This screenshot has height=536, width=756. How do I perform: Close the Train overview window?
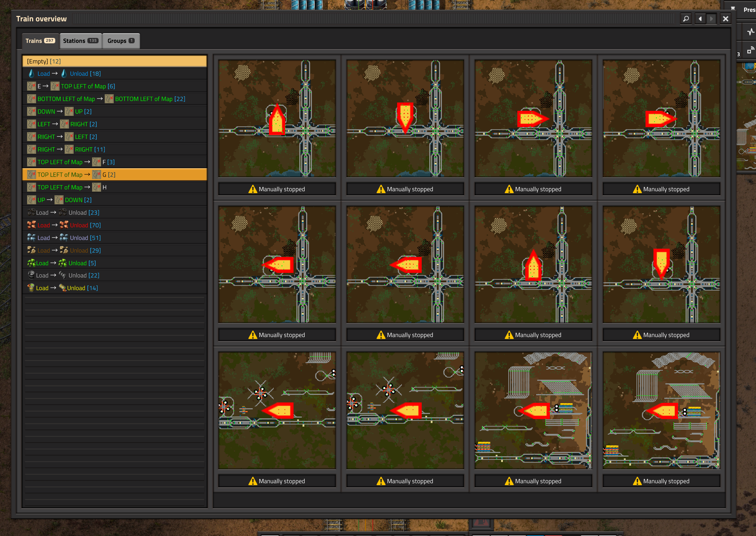pos(725,19)
